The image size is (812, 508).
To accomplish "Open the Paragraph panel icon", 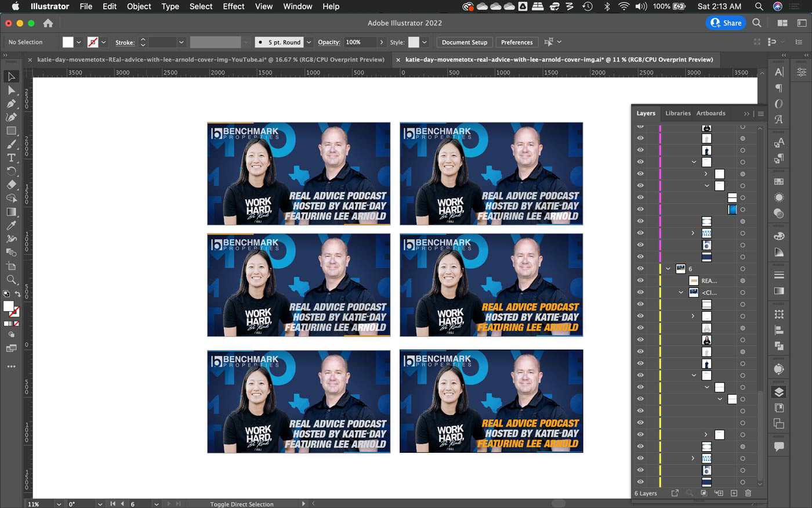I will pyautogui.click(x=779, y=88).
